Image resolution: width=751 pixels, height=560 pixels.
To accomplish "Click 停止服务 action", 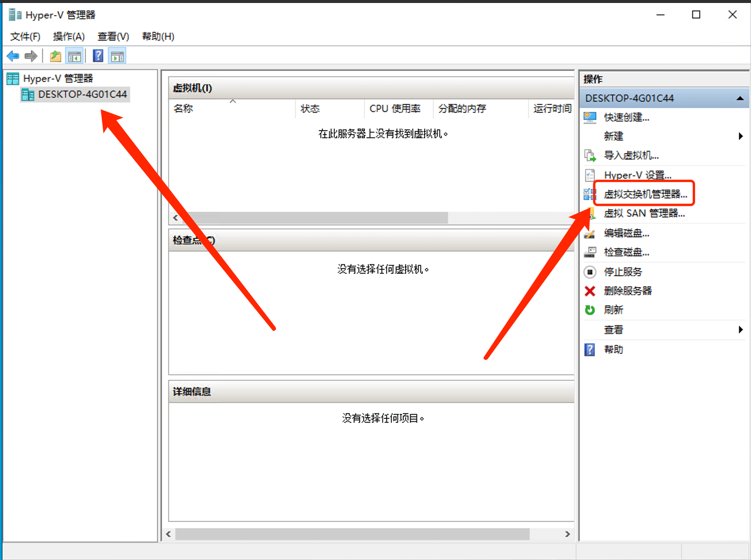I will pyautogui.click(x=623, y=272).
